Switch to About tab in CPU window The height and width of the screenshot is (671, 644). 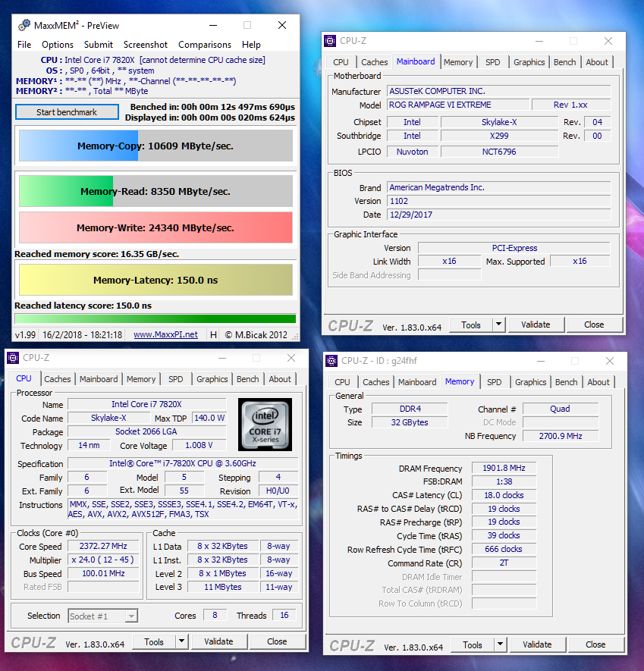280,379
